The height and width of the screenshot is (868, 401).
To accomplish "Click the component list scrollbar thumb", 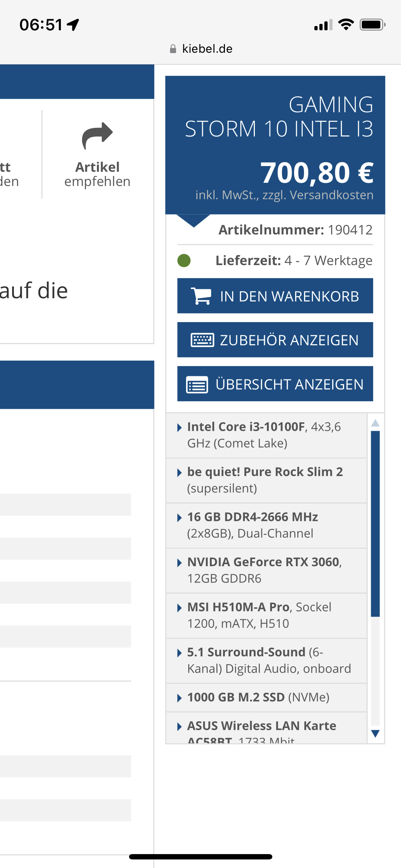I will pos(375,524).
